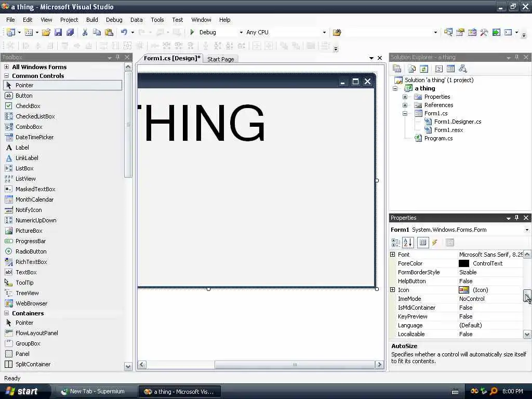Click the Open File folder icon
The height and width of the screenshot is (399, 532).
pyautogui.click(x=46, y=32)
